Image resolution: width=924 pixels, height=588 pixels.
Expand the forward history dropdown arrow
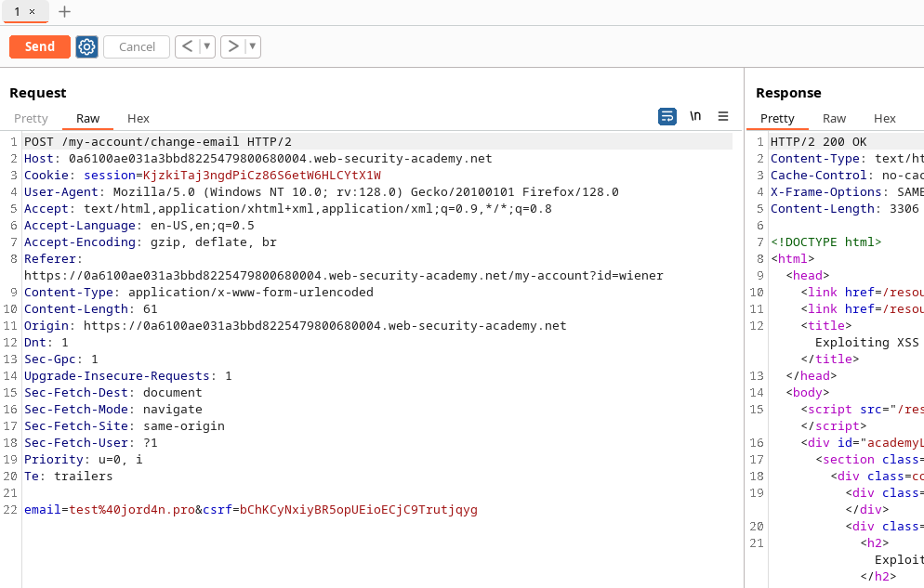click(x=252, y=46)
